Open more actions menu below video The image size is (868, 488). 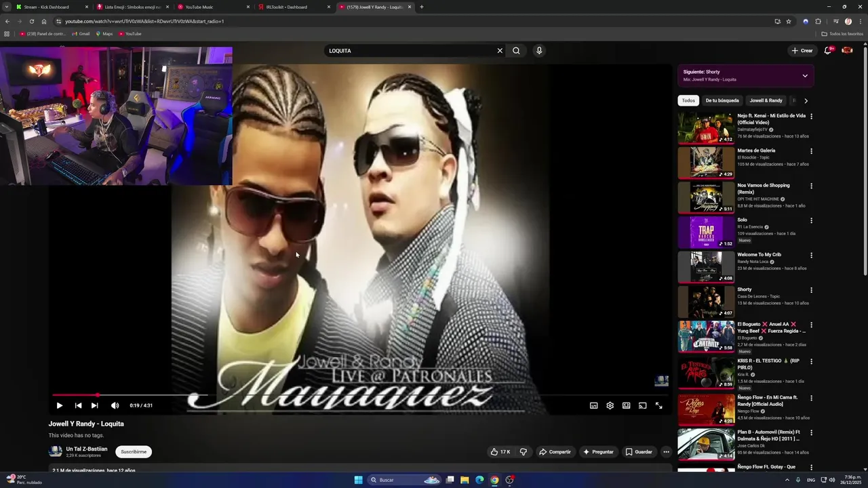point(666,452)
